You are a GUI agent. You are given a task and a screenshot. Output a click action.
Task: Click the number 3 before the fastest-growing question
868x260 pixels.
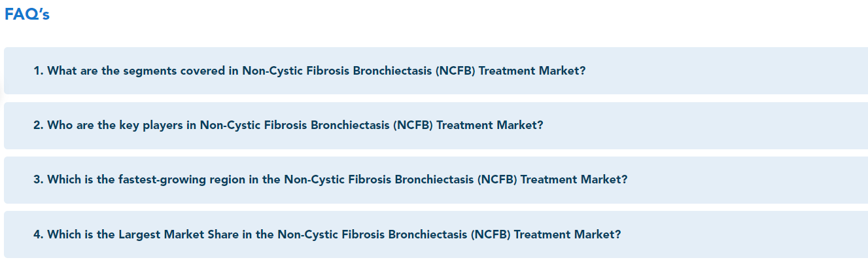(38, 179)
